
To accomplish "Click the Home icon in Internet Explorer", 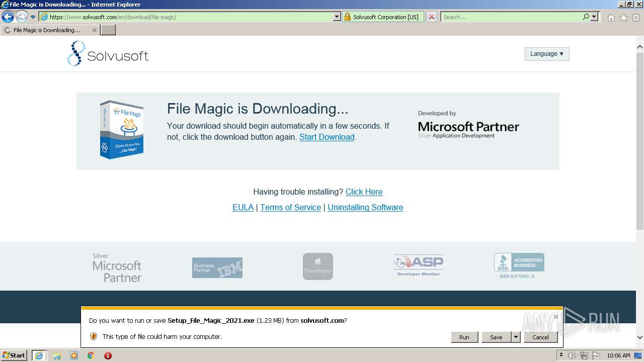I will tap(611, 18).
